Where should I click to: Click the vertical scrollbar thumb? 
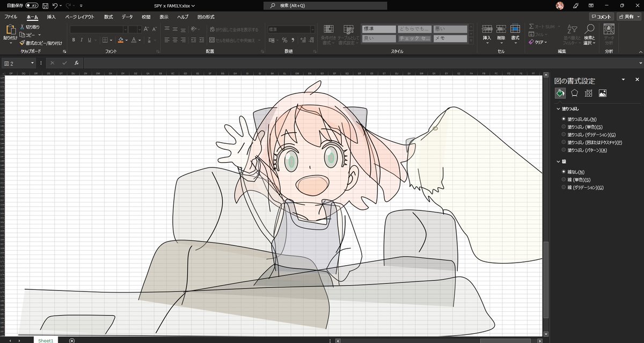point(546,280)
